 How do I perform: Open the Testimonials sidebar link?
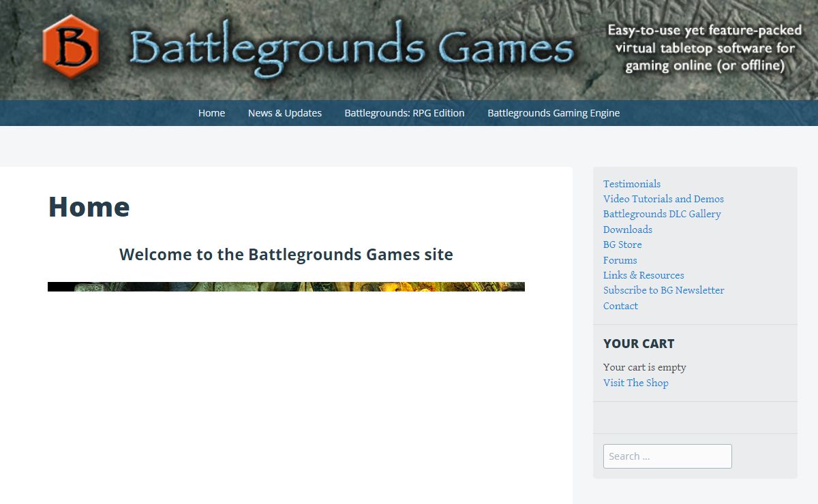point(632,184)
